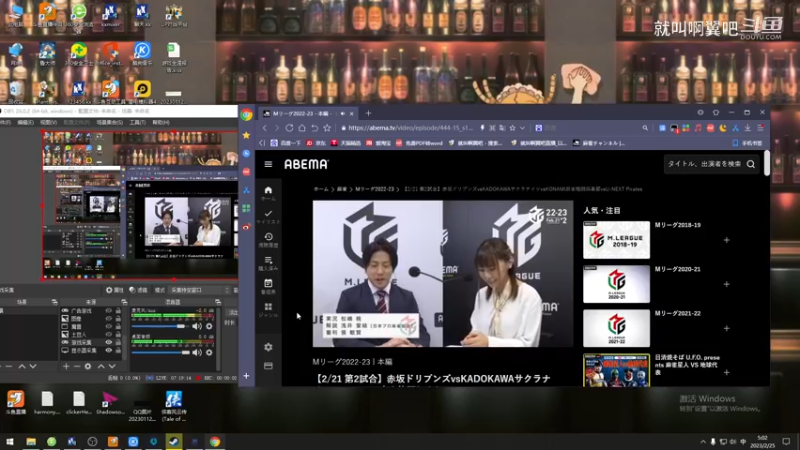800x450 pixels.
Task: Open the Windows Start menu
Action: tap(10, 441)
